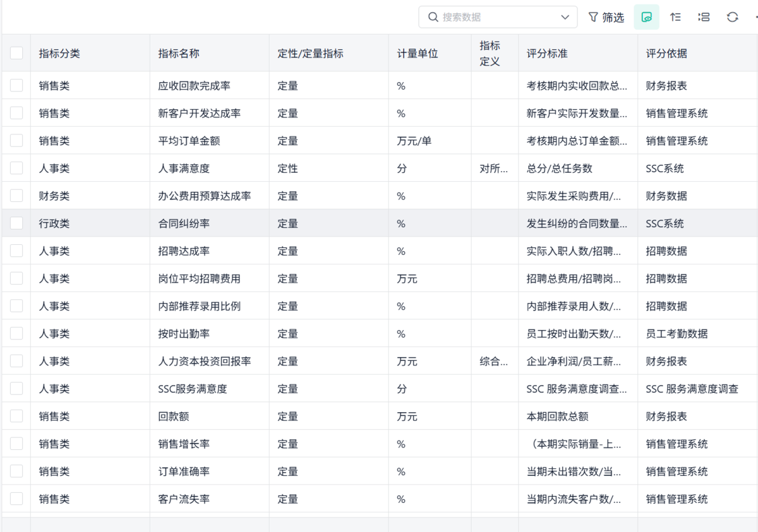Click the 指标定义 column header
This screenshot has width=758, height=532.
click(495, 53)
